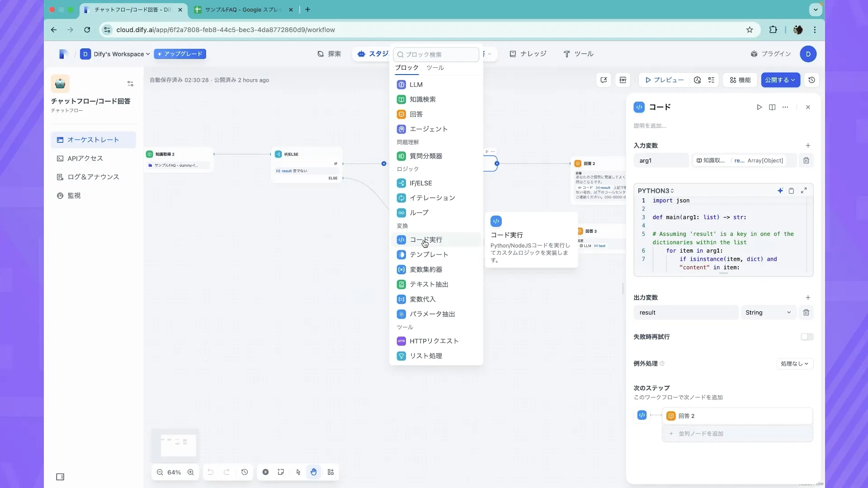Screen dimensions: 868x488
Task: Expand the code editor to fullscreen
Action: 804,190
